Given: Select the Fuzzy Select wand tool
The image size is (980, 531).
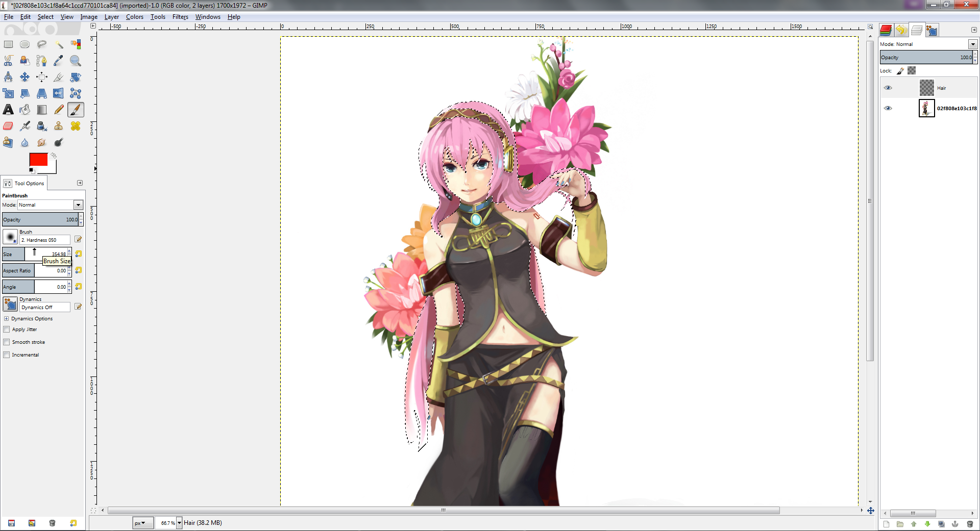Looking at the screenshot, I should point(59,44).
